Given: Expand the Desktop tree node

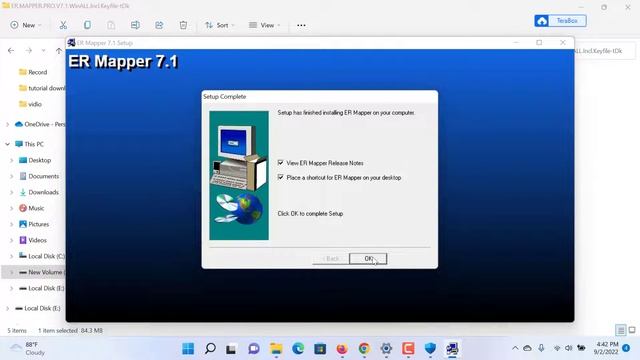Looking at the screenshot, I should coord(11,160).
